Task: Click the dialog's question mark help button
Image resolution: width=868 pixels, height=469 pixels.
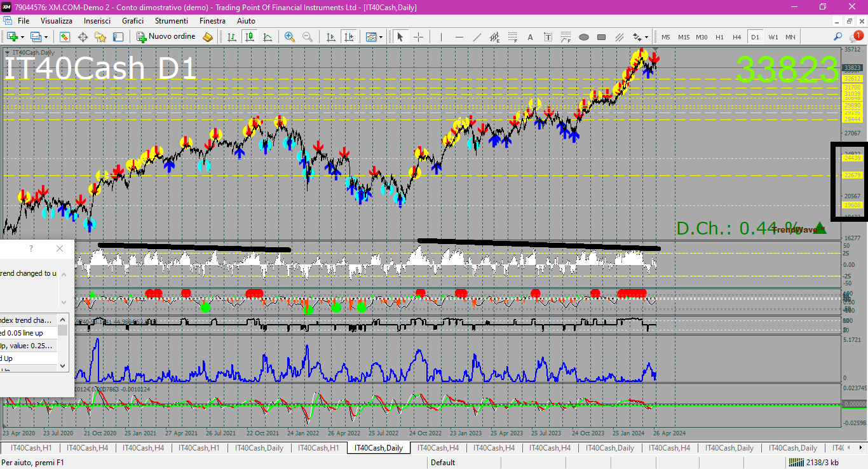Action: 31,248
